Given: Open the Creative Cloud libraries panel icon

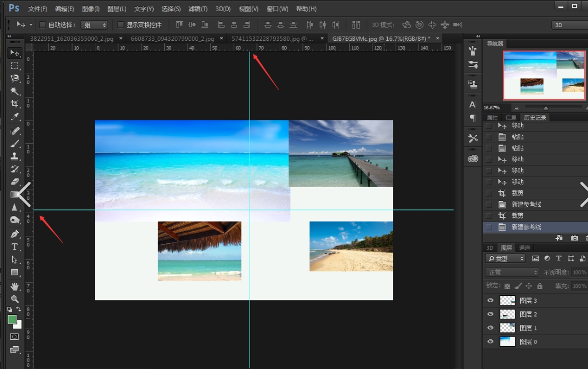Looking at the screenshot, I should tap(473, 159).
